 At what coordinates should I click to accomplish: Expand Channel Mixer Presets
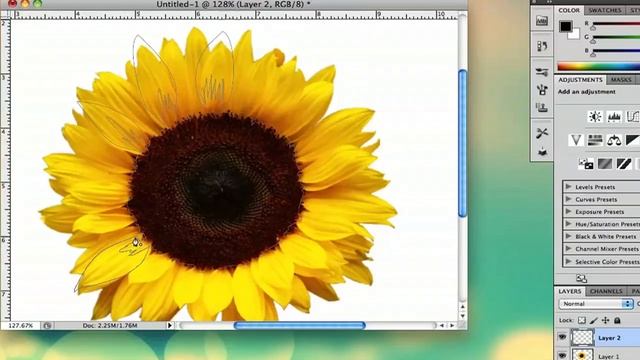coord(568,249)
